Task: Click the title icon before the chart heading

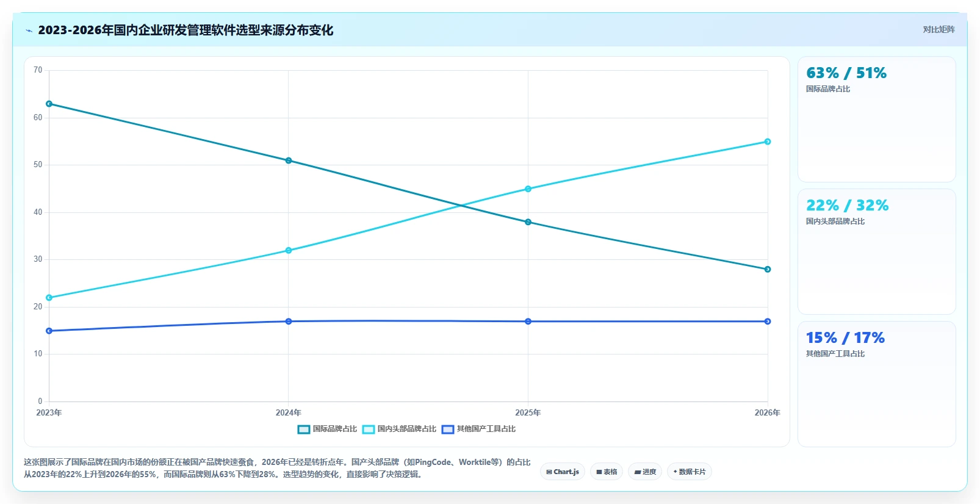Action: (29, 31)
